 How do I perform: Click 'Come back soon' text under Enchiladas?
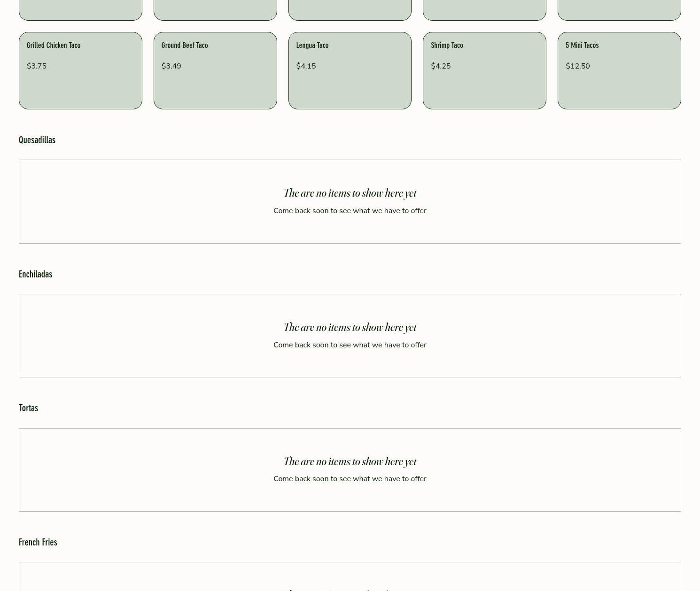[350, 345]
